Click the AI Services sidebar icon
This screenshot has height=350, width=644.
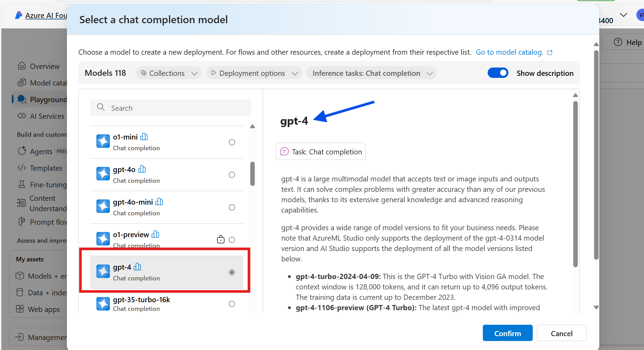(x=22, y=116)
